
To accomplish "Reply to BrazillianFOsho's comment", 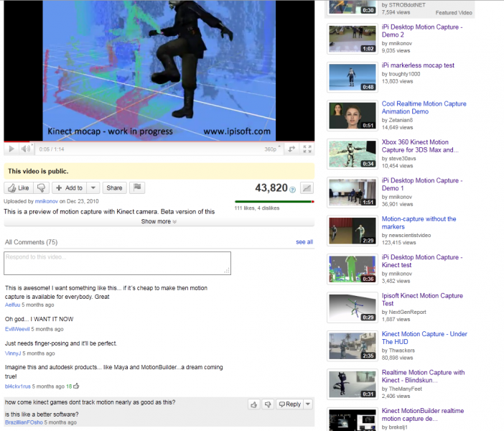I will (289, 404).
